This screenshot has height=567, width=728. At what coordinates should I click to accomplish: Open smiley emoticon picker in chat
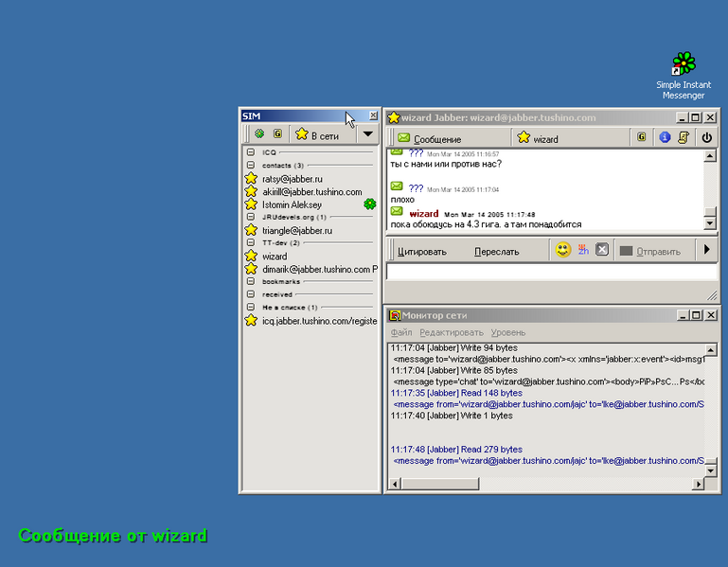pos(562,251)
